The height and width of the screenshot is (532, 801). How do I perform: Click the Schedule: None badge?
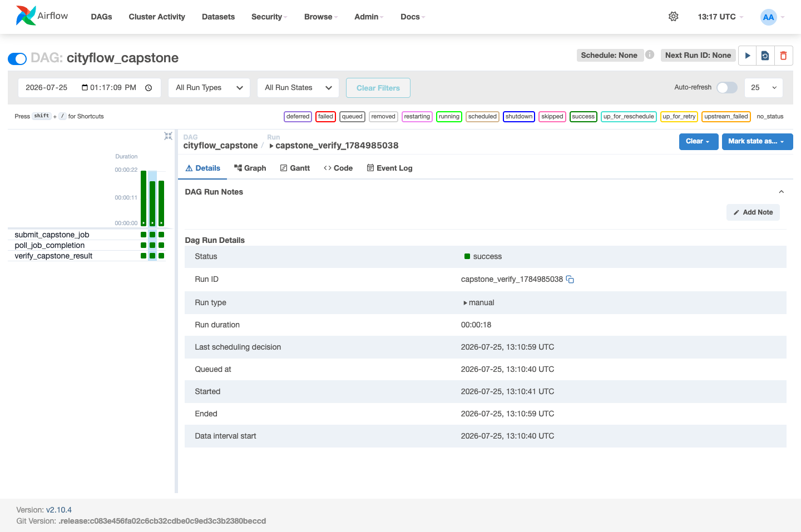[609, 55]
